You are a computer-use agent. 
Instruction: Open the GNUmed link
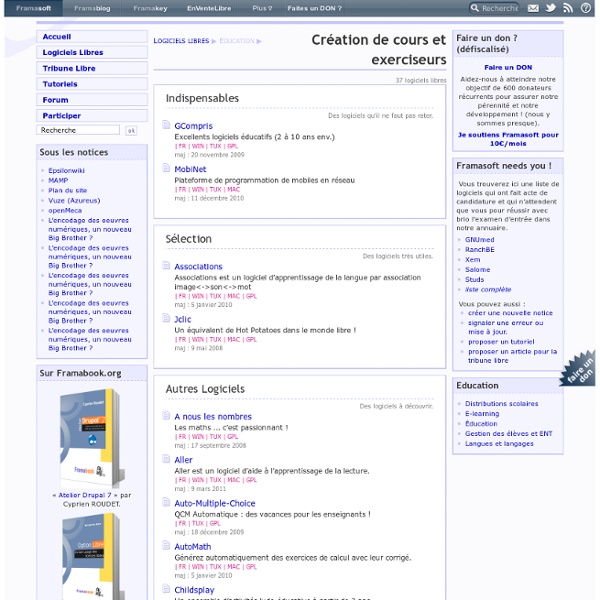pos(479,240)
